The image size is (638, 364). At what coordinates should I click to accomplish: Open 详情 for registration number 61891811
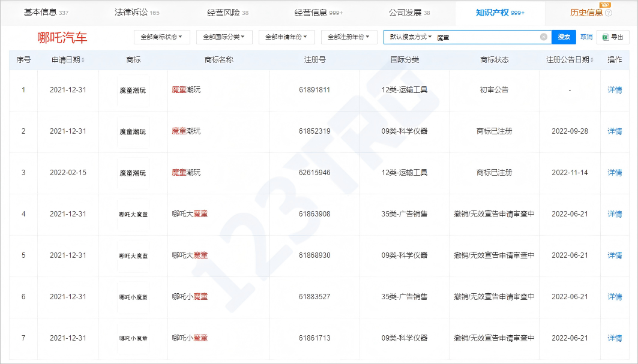click(615, 90)
